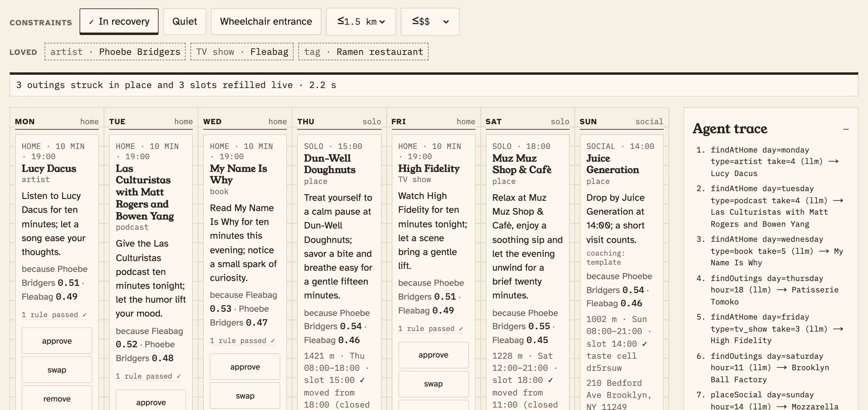
Task: Click the 'coaching: template' label on Sunday card
Action: [x=605, y=257]
